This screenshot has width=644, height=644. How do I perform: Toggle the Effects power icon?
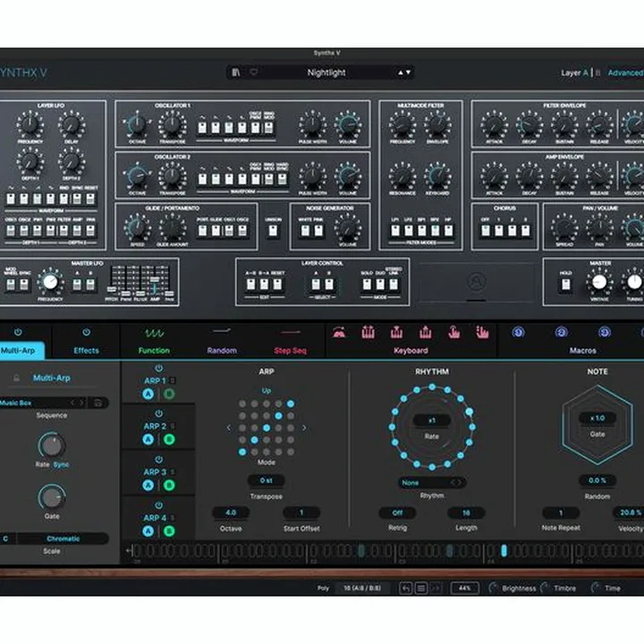pyautogui.click(x=86, y=332)
